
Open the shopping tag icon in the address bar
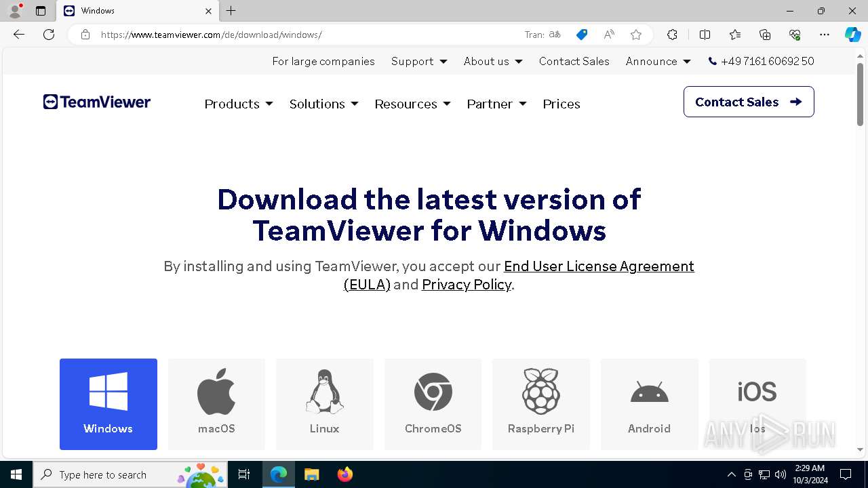click(582, 35)
